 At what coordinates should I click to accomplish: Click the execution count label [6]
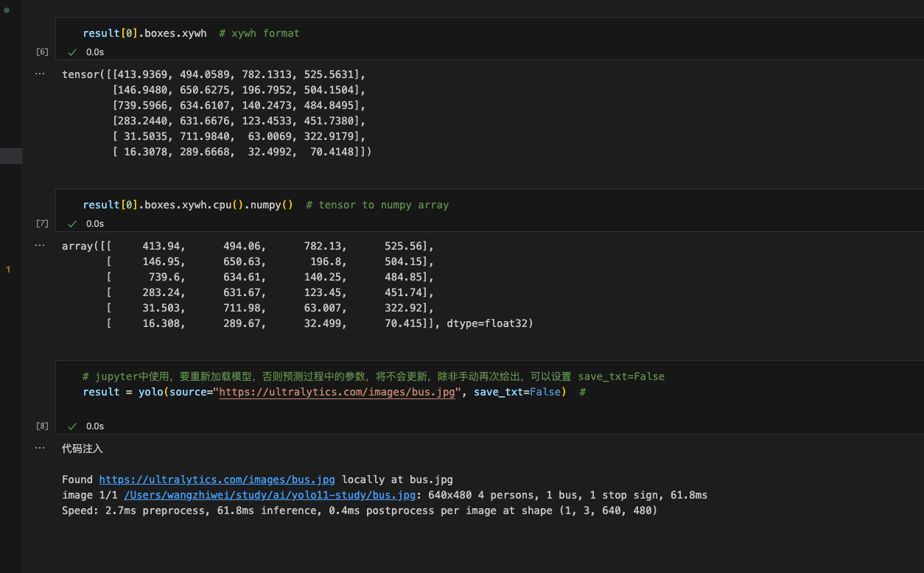point(42,52)
